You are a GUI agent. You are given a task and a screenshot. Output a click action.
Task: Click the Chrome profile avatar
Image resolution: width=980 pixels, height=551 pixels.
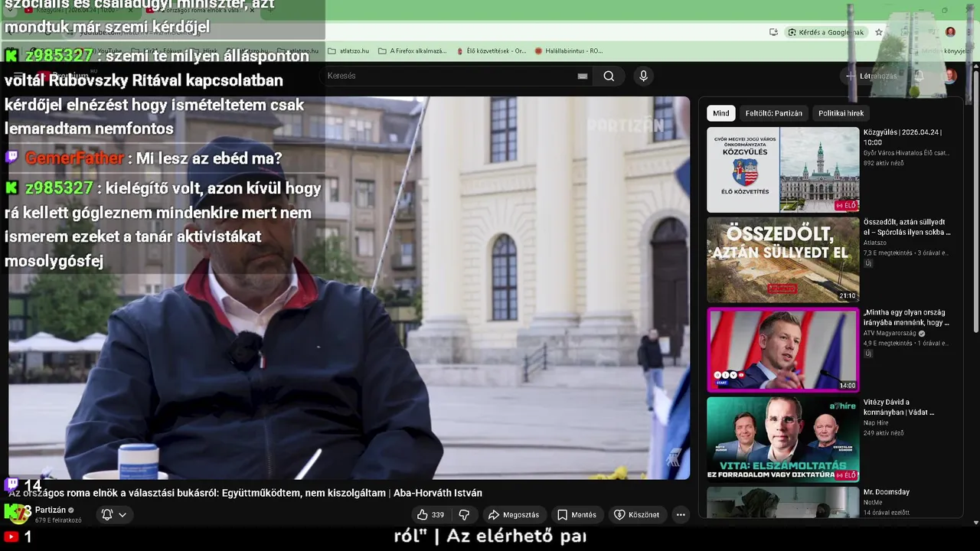click(950, 32)
